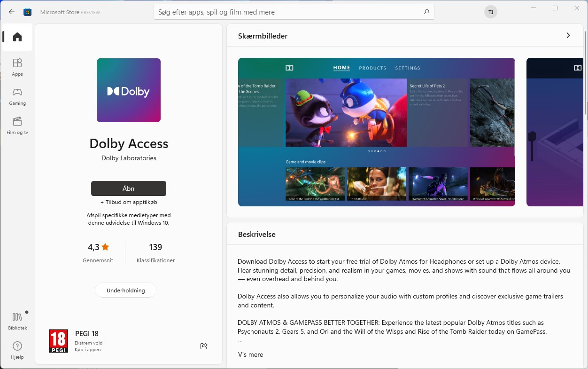Click the 'Ekstrem vold' text
588x369 pixels.
89,343
